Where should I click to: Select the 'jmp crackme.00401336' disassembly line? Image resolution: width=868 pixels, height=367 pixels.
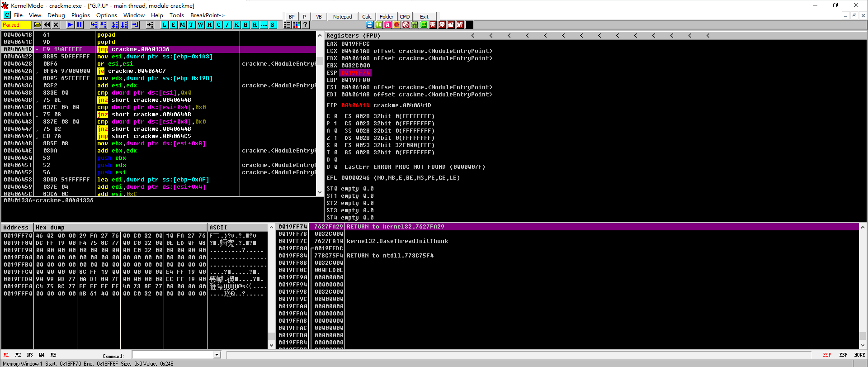point(159,49)
